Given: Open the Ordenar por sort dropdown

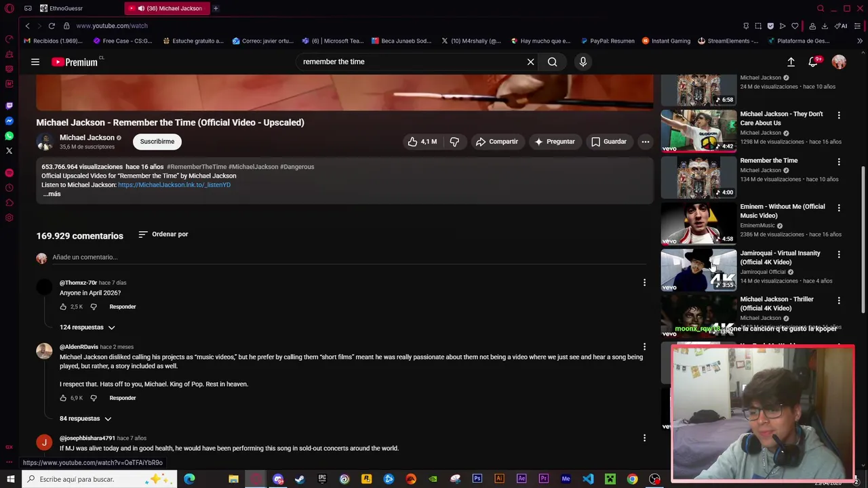Looking at the screenshot, I should coord(163,235).
